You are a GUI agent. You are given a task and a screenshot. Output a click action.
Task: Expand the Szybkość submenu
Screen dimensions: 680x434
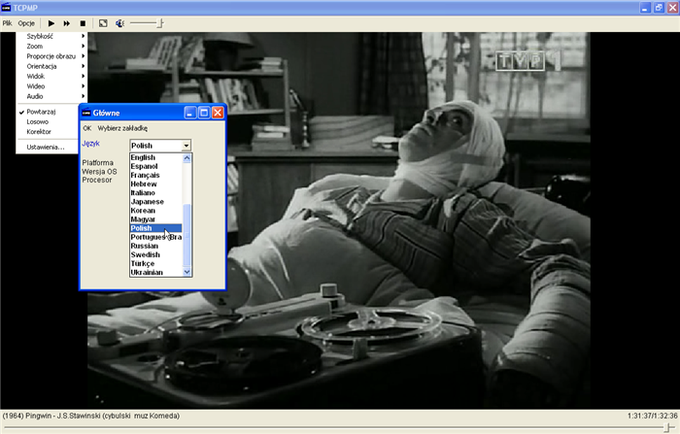(x=51, y=36)
